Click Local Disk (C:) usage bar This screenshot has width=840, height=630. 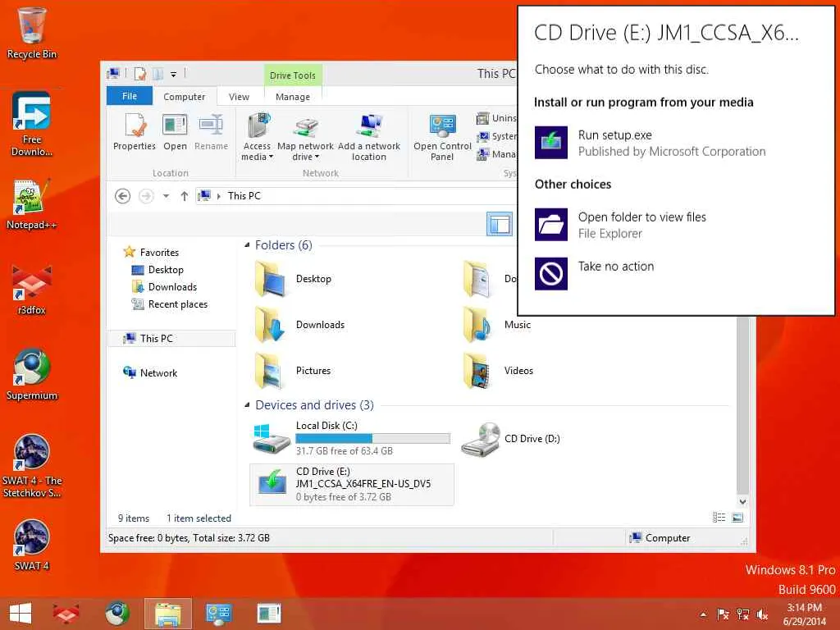click(x=373, y=438)
